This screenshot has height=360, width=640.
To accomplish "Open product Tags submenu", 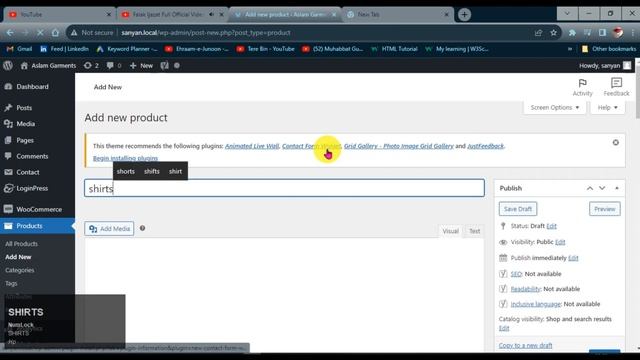I will click(x=11, y=283).
